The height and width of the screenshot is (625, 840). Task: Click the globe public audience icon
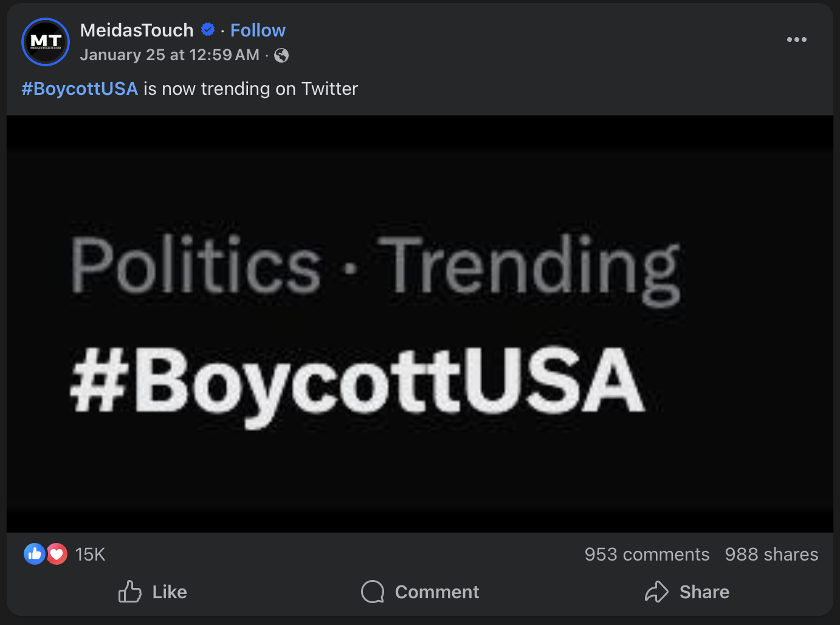tap(281, 55)
